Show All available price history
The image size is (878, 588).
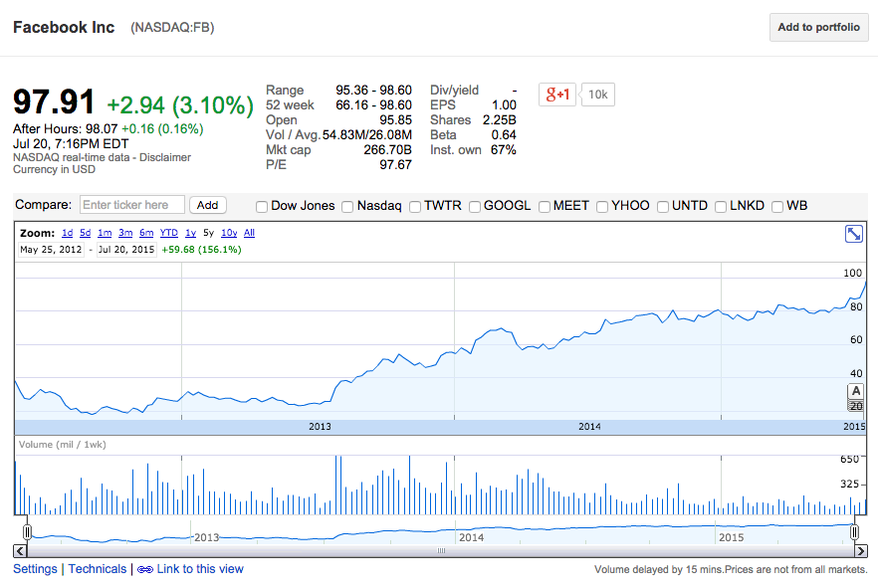tap(249, 233)
